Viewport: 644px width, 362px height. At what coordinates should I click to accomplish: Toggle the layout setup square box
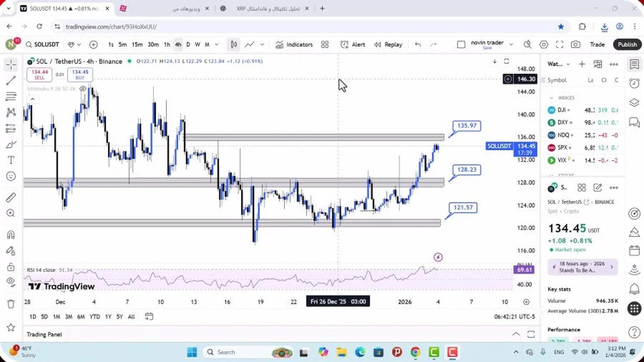(x=461, y=45)
